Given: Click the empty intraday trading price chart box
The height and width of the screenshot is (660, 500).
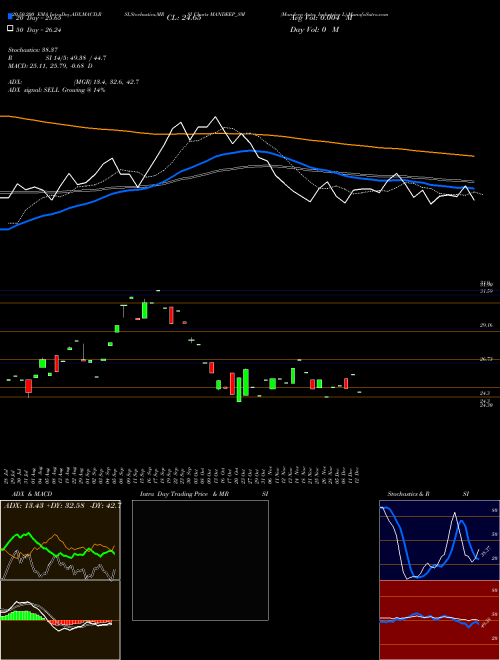Looking at the screenshot, I should [200, 560].
